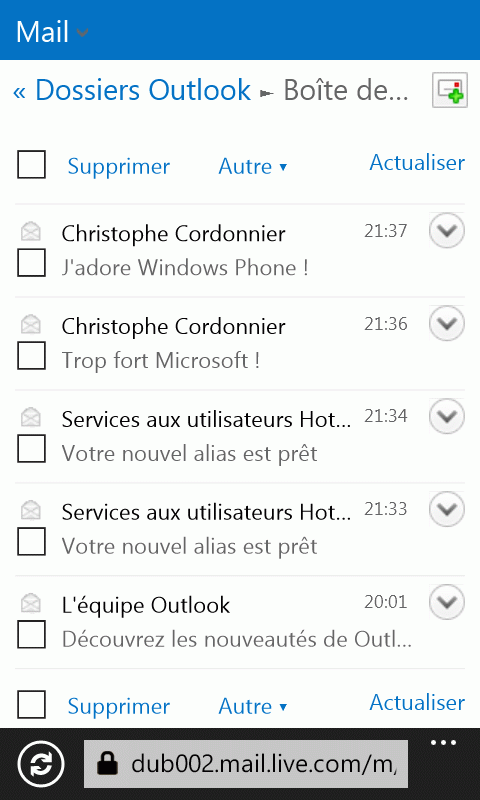Open chevron menu for the 21:34 alias email
Image resolution: width=480 pixels, height=800 pixels.
pyautogui.click(x=447, y=417)
